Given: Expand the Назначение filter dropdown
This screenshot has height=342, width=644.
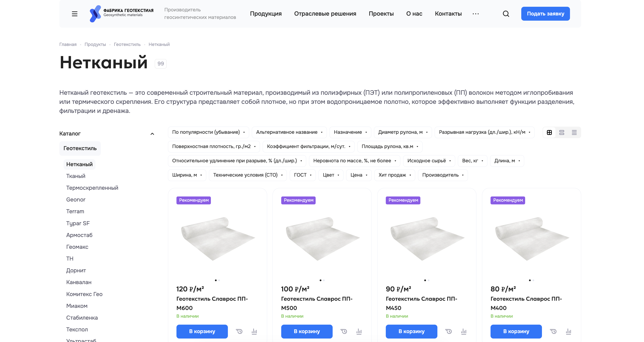Looking at the screenshot, I should coord(350,132).
